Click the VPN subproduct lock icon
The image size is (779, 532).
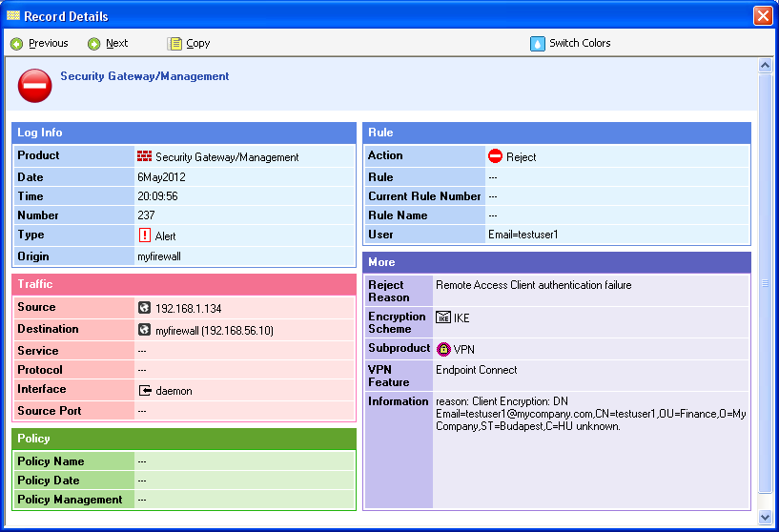(x=443, y=349)
